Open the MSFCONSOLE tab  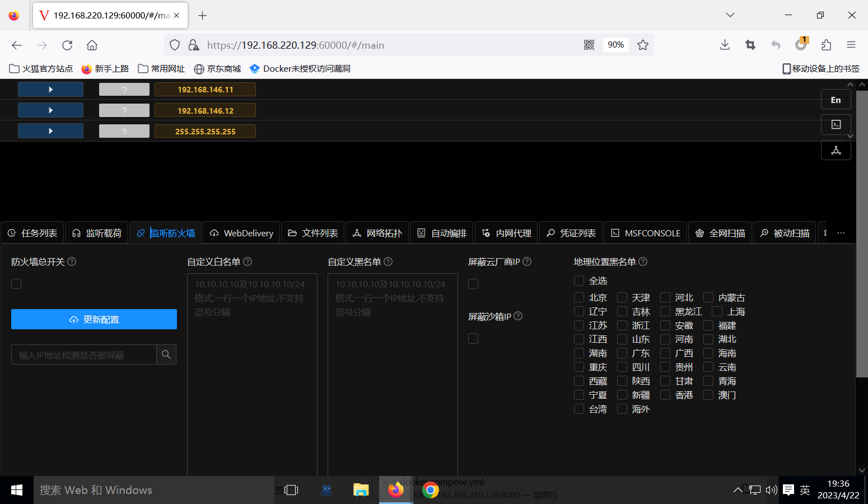(645, 232)
